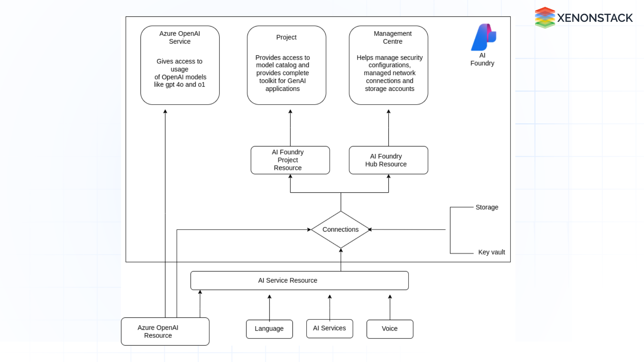Select the AI Services node
Screen dimensions: 644x362
[329, 328]
